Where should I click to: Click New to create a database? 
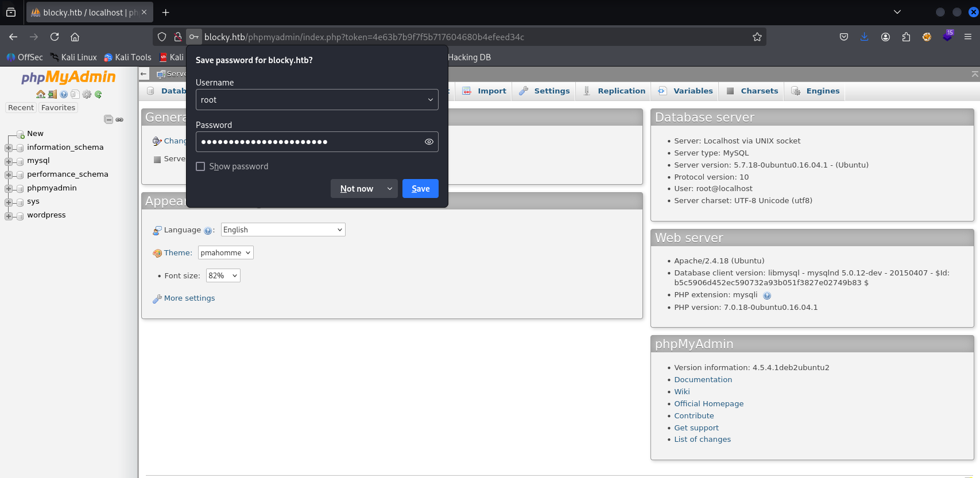(x=35, y=134)
